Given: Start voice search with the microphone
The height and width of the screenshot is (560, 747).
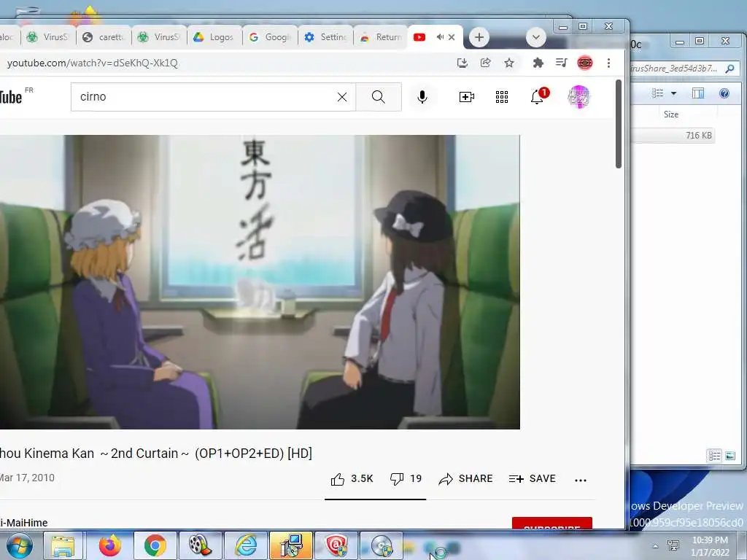Looking at the screenshot, I should click(422, 97).
